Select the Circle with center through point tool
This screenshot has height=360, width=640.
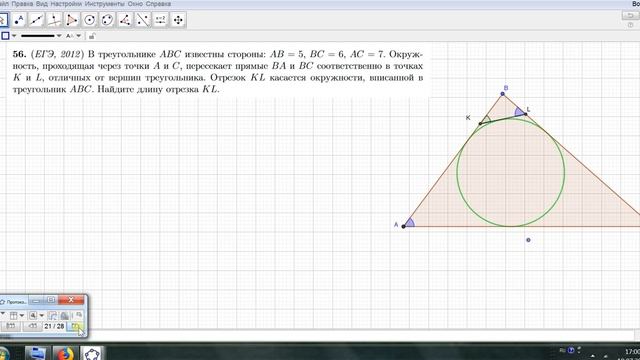(x=89, y=20)
